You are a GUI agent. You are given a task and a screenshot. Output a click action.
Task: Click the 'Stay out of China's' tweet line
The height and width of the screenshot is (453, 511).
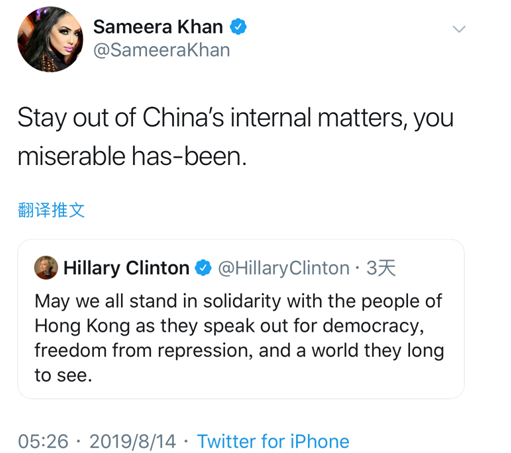121,118
